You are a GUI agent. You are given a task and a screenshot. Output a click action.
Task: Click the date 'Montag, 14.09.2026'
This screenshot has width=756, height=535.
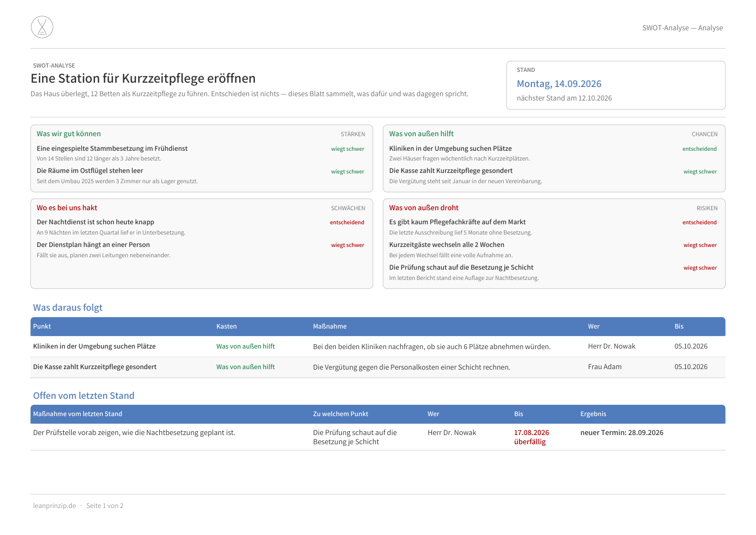click(x=559, y=84)
